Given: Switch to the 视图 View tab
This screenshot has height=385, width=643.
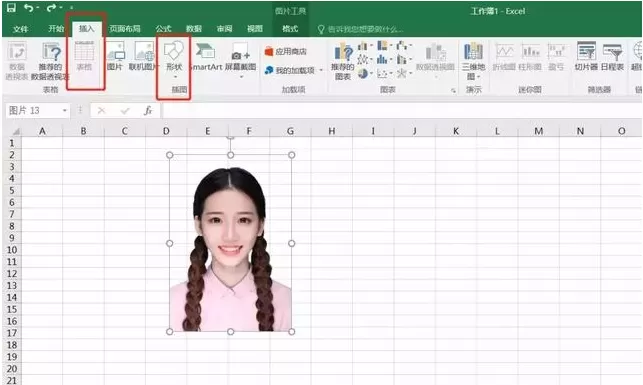Looking at the screenshot, I should (x=255, y=29).
